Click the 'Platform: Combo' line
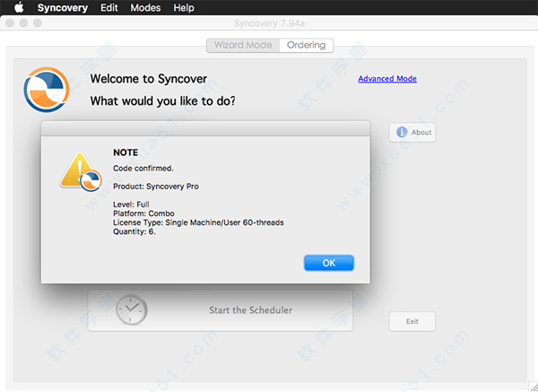Image resolution: width=538 pixels, height=392 pixels. [143, 213]
